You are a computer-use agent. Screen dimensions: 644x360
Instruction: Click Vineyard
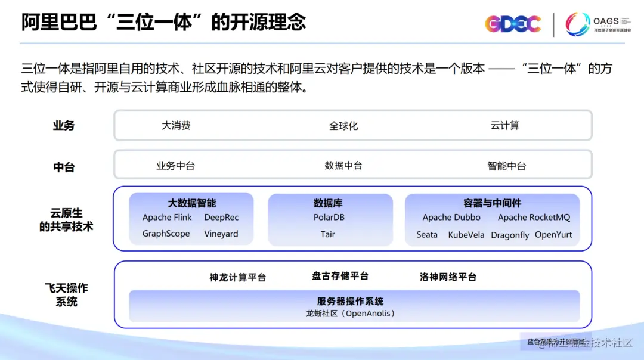221,234
